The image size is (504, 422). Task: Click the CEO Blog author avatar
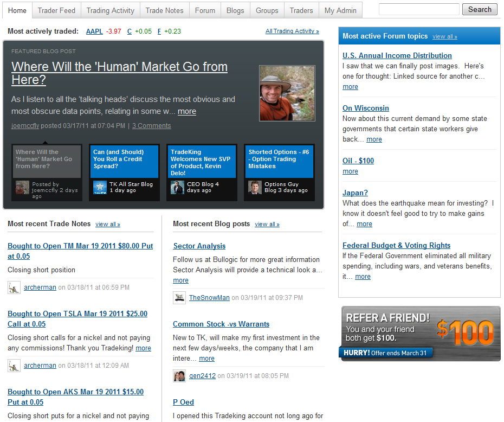(x=177, y=188)
